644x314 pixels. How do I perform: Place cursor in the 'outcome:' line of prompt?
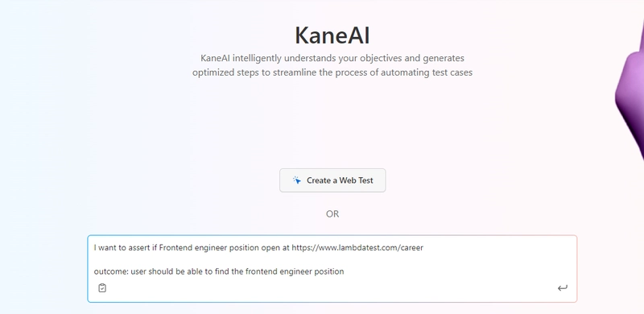[x=219, y=271]
